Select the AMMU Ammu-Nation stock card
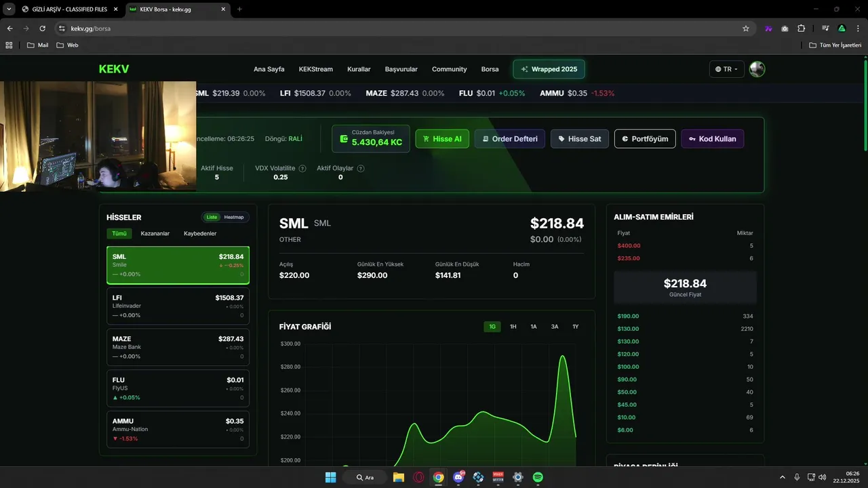The height and width of the screenshot is (488, 868). point(178,430)
